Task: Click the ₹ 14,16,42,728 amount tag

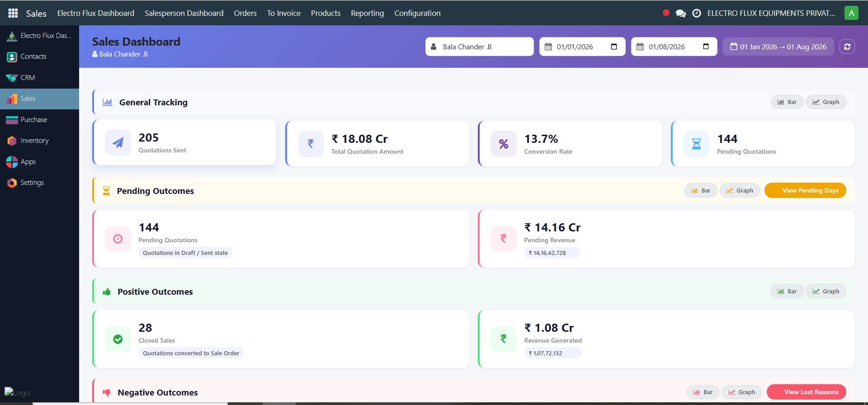Action: pos(552,253)
